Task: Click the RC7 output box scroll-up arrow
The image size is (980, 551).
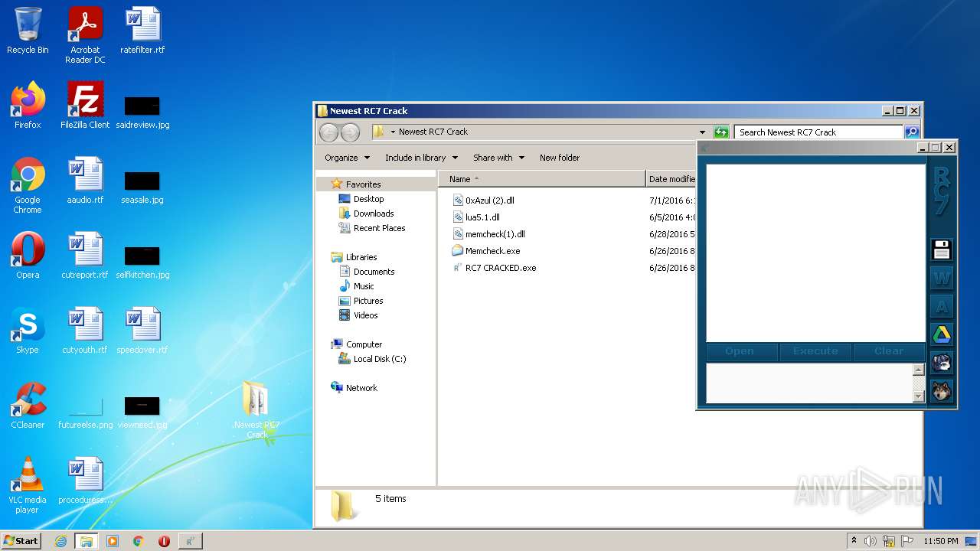Action: pos(919,370)
